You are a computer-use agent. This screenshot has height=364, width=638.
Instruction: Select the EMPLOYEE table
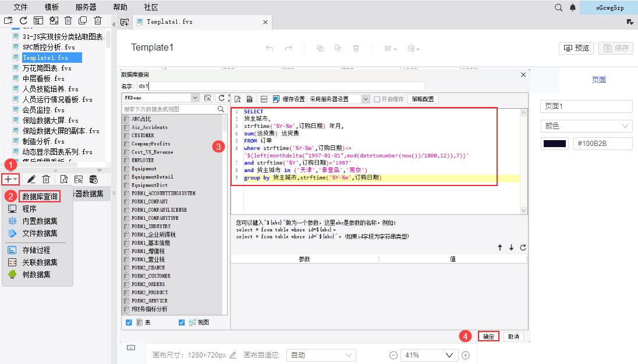[x=143, y=160]
